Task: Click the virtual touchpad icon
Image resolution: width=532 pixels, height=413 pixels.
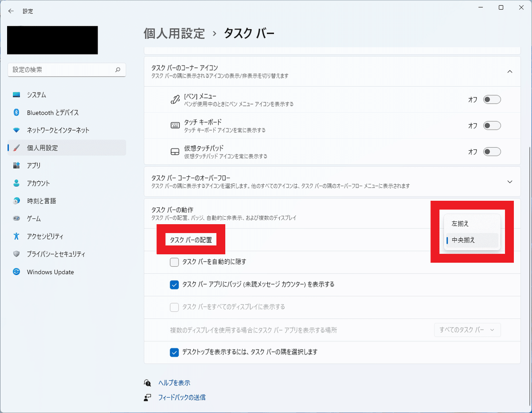Action: tap(175, 152)
